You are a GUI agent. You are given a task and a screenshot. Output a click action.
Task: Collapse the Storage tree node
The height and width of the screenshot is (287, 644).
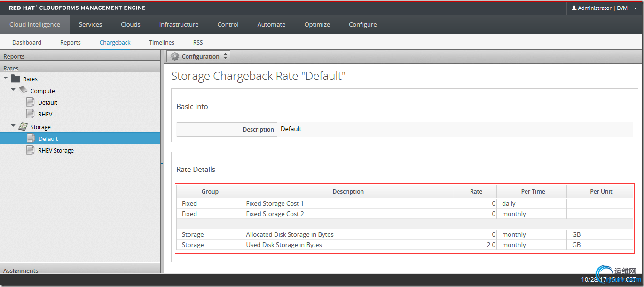(x=13, y=125)
